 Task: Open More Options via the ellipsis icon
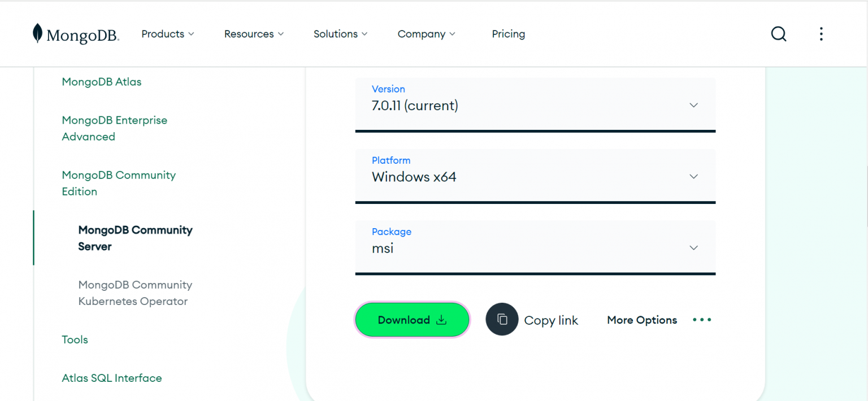[701, 320]
